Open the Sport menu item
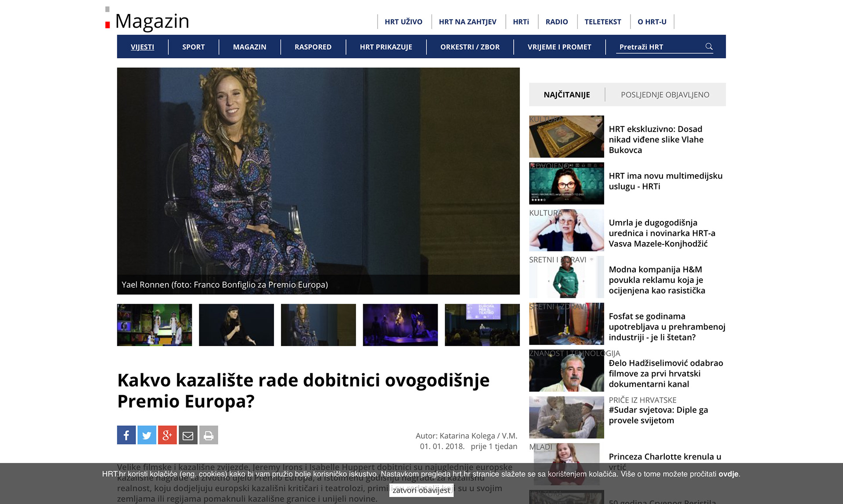The image size is (843, 504). (x=193, y=47)
